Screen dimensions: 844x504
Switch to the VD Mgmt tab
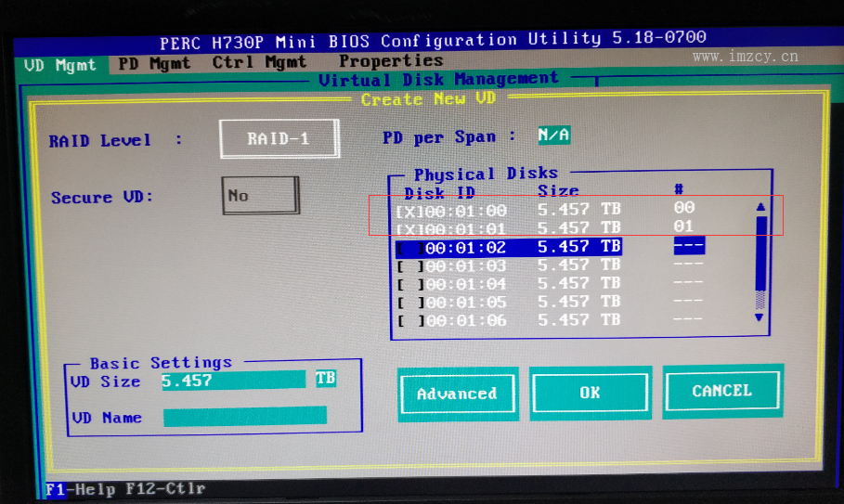(x=59, y=66)
